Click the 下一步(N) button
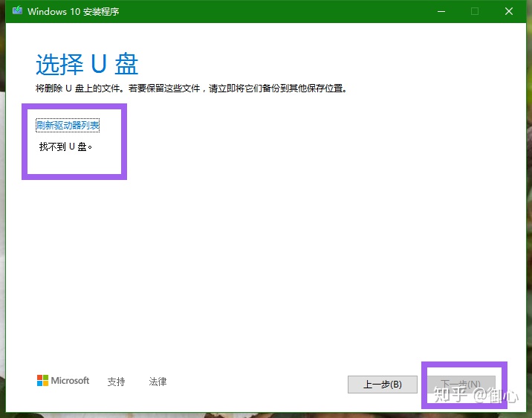Image resolution: width=532 pixels, height=418 pixels. 461,385
